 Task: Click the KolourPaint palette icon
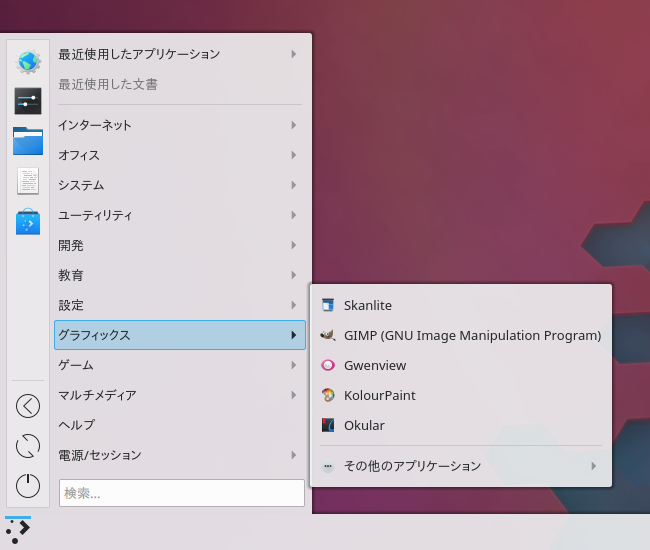(328, 395)
